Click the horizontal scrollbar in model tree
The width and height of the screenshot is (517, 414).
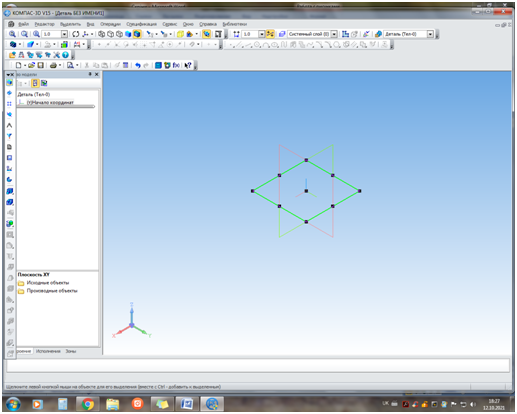56,107
